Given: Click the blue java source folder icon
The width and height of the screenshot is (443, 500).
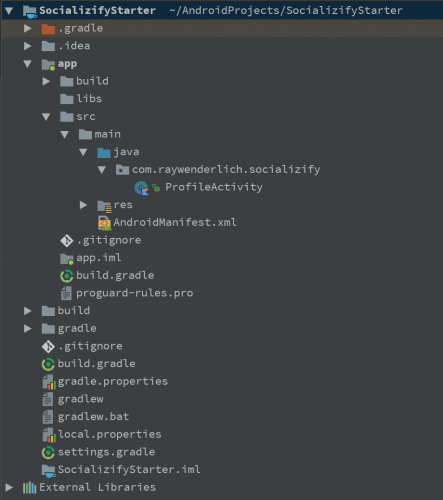Looking at the screenshot, I should 104,153.
